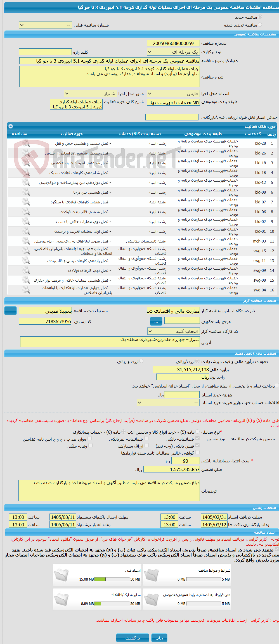Toggle اسناد خزانه اسلامی payment checkbox
The width and height of the screenshot is (279, 644).
277,385
